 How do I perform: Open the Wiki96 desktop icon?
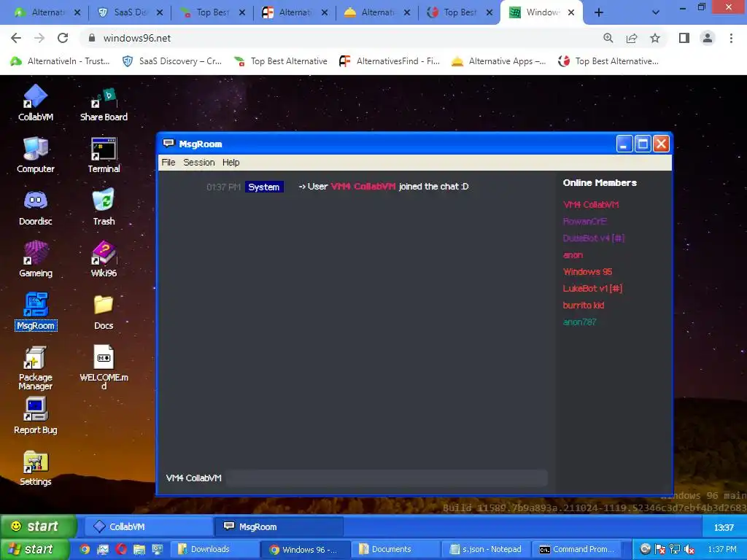pyautogui.click(x=104, y=260)
